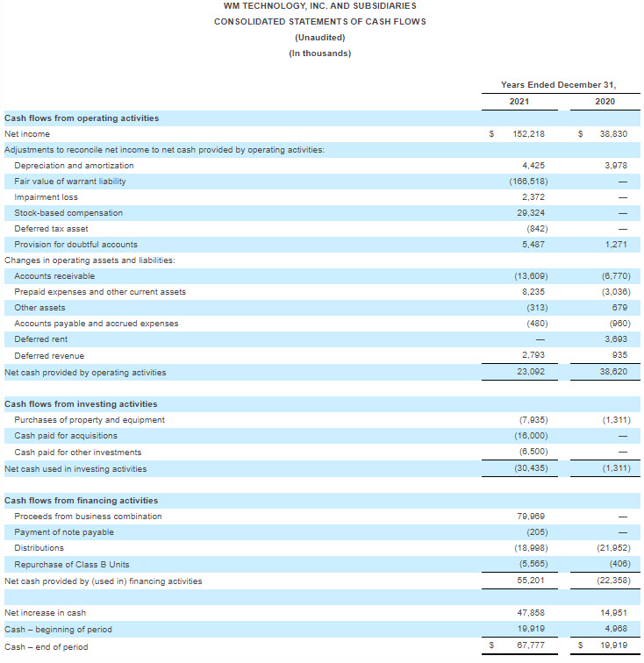Click Proceeds from business combination value 79,969

(533, 517)
